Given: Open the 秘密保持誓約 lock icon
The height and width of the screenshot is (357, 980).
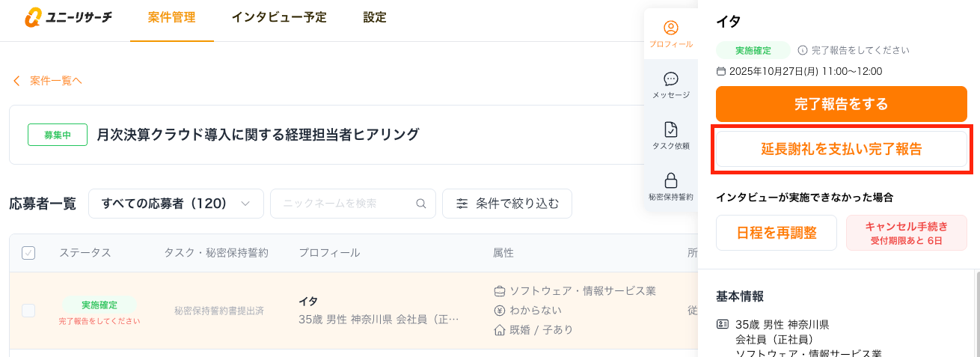Looking at the screenshot, I should [x=671, y=180].
